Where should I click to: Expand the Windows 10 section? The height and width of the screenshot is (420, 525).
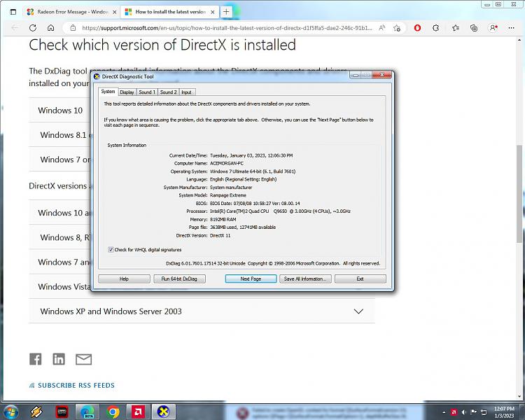click(x=60, y=110)
